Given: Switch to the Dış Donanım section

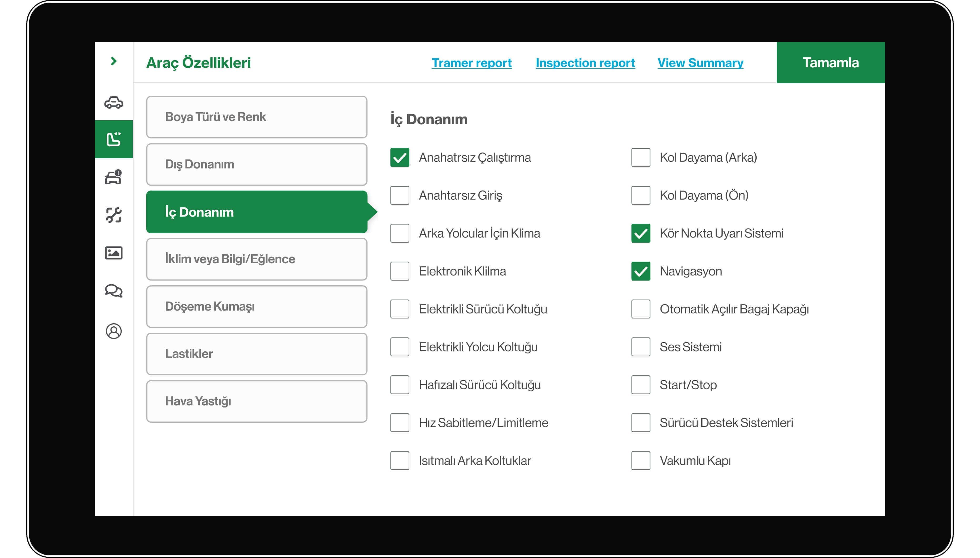Looking at the screenshot, I should click(256, 165).
